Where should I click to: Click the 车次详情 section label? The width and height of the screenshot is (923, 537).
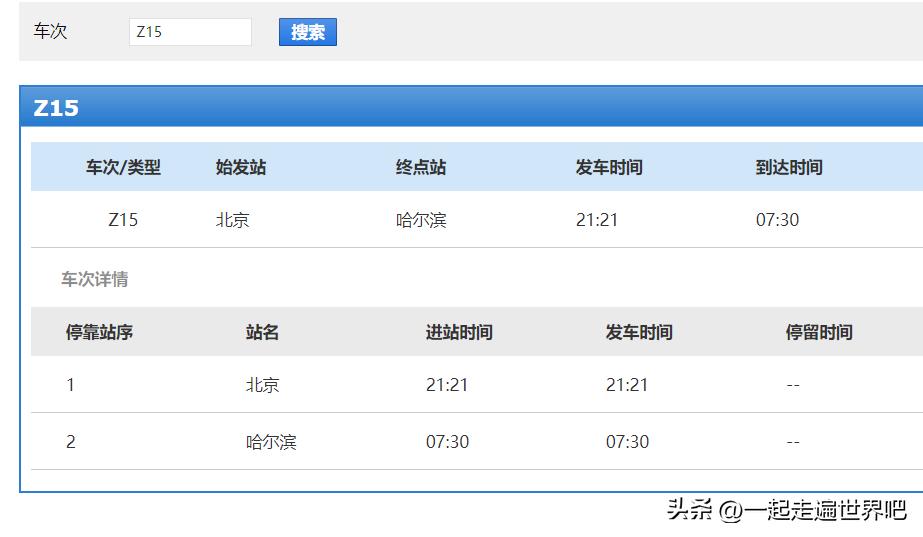click(x=95, y=279)
